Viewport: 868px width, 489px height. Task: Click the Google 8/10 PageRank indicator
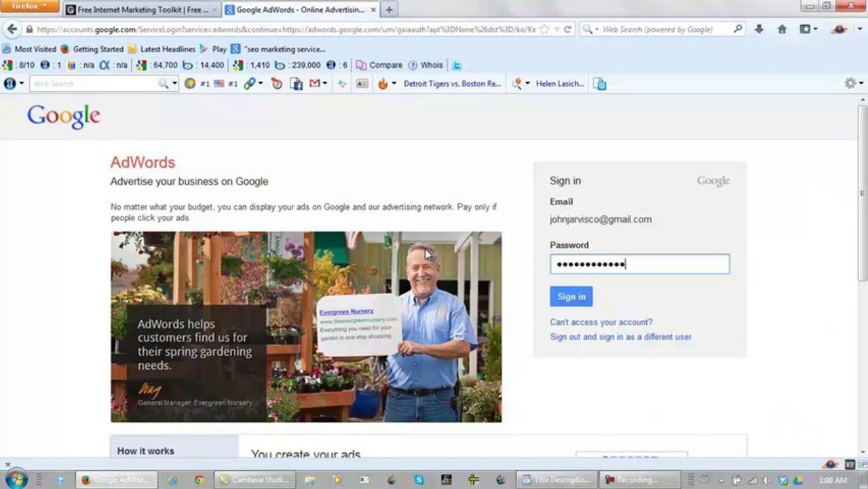click(x=18, y=65)
